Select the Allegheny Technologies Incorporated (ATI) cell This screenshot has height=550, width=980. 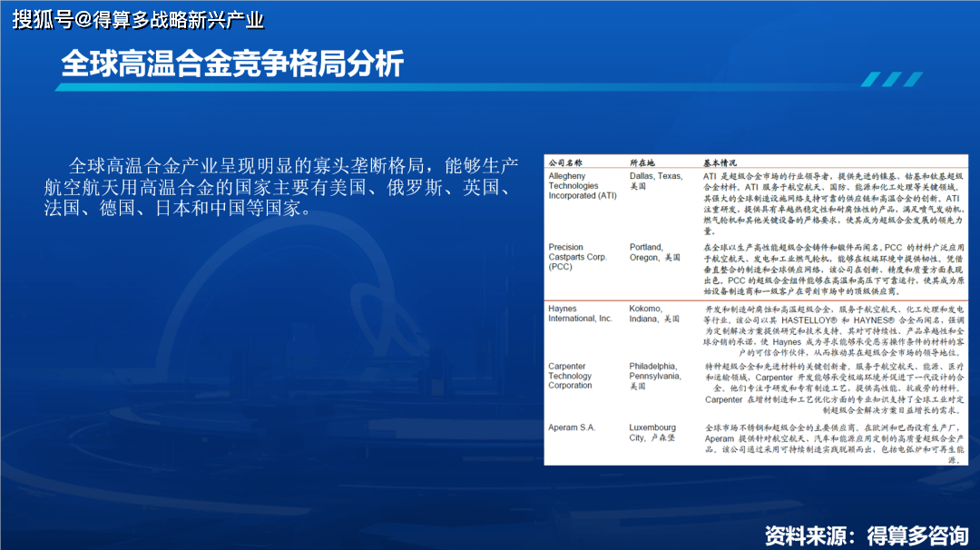[x=583, y=186]
